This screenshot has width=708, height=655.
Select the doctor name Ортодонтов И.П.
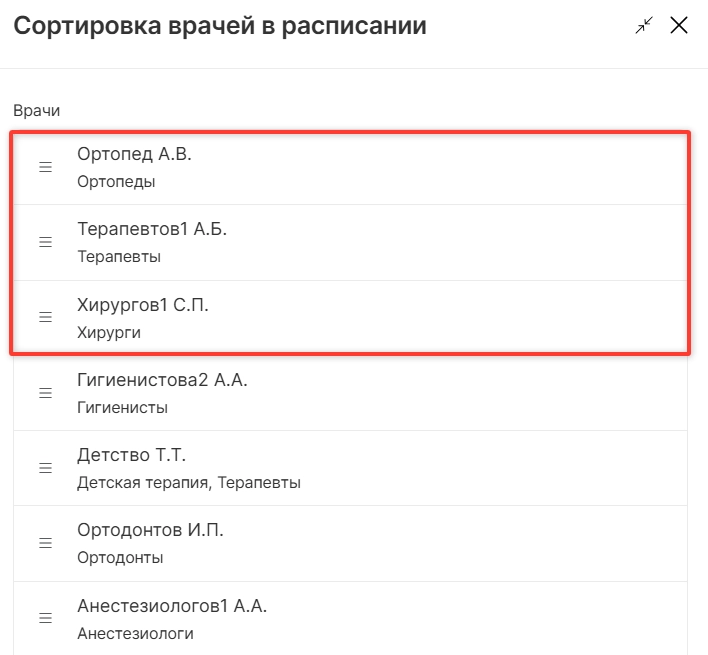click(150, 530)
